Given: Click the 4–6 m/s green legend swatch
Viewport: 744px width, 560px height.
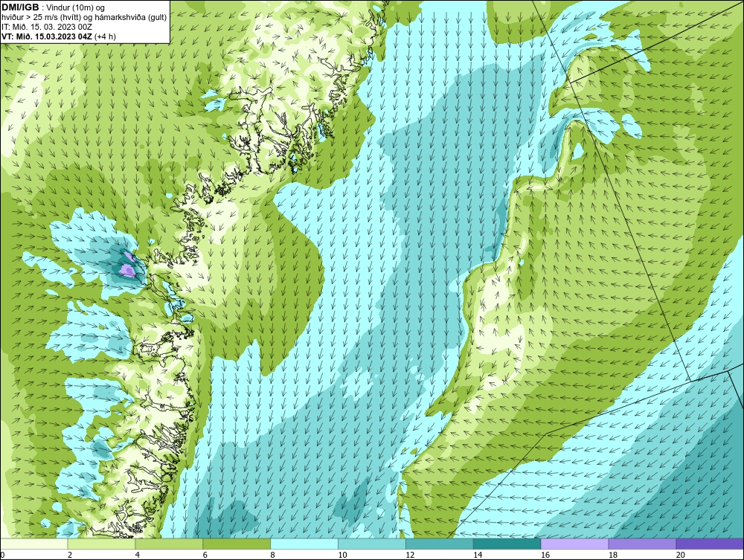Looking at the screenshot, I should [x=169, y=544].
